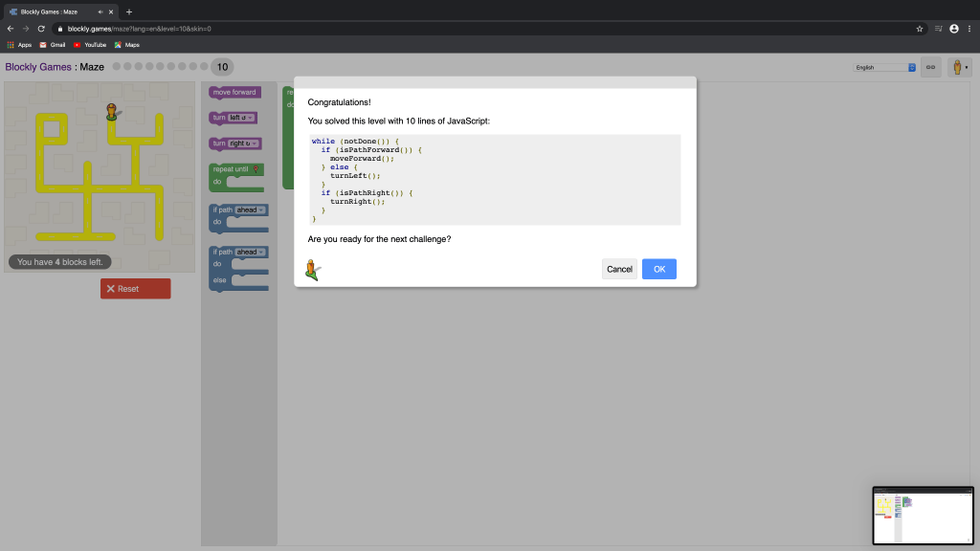Click the red Reset button
Image resolution: width=980 pixels, height=551 pixels.
tap(135, 289)
